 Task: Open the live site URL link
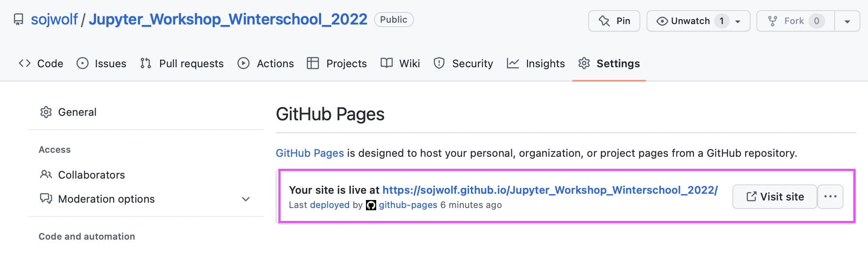pos(550,190)
